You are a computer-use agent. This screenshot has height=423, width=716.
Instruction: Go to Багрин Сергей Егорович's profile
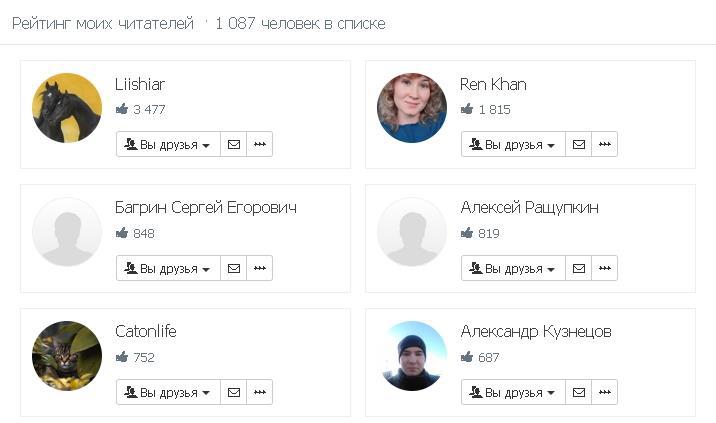click(x=205, y=208)
